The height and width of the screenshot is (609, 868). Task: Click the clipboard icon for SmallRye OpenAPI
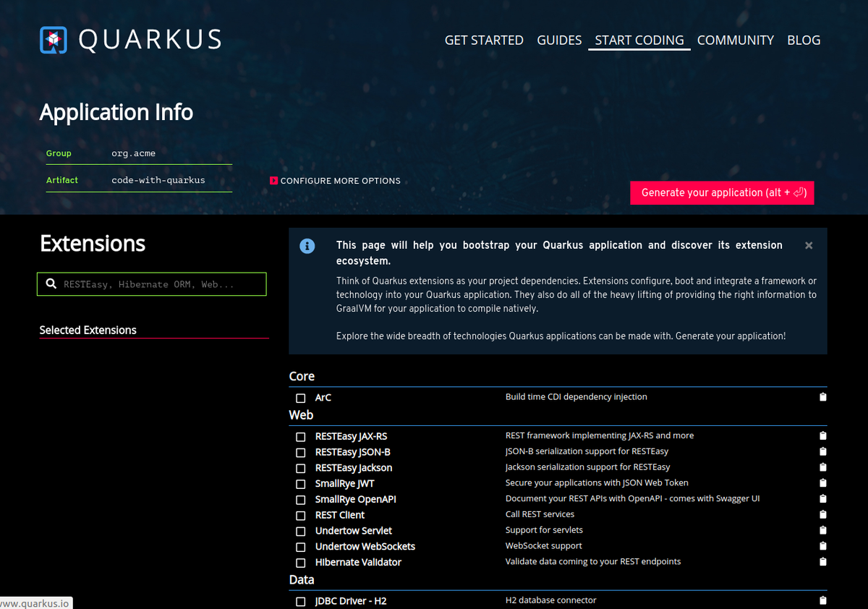(x=822, y=498)
